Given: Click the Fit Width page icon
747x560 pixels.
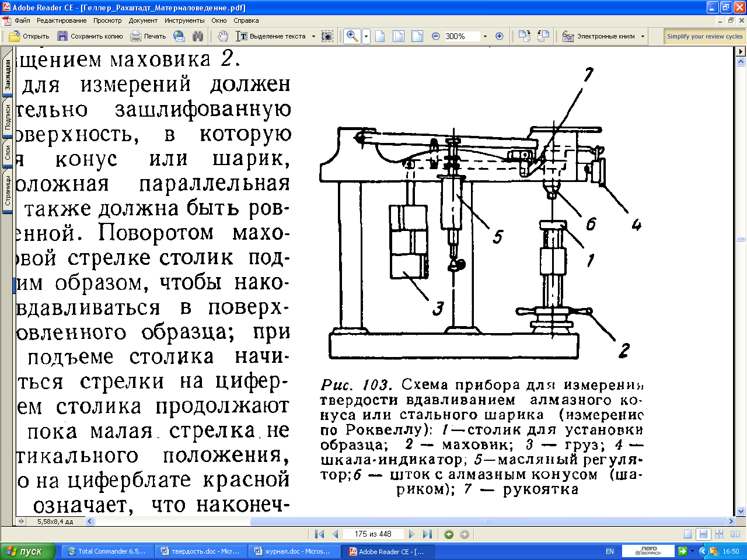Looking at the screenshot, I should 417,36.
